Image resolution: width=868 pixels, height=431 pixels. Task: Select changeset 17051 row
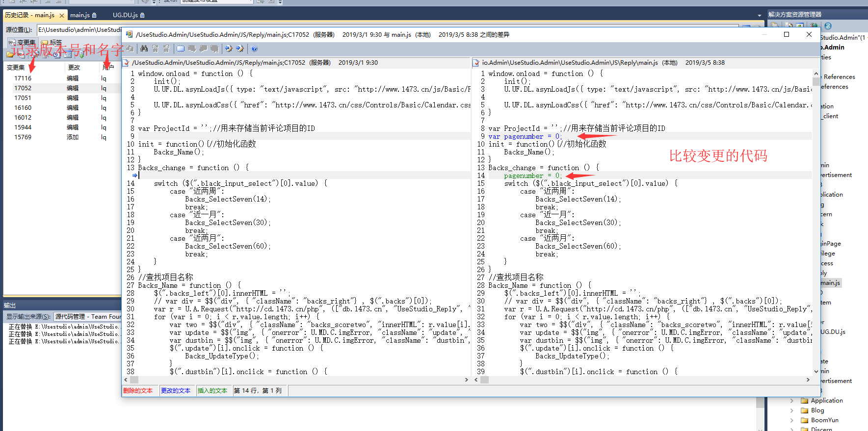click(x=62, y=98)
